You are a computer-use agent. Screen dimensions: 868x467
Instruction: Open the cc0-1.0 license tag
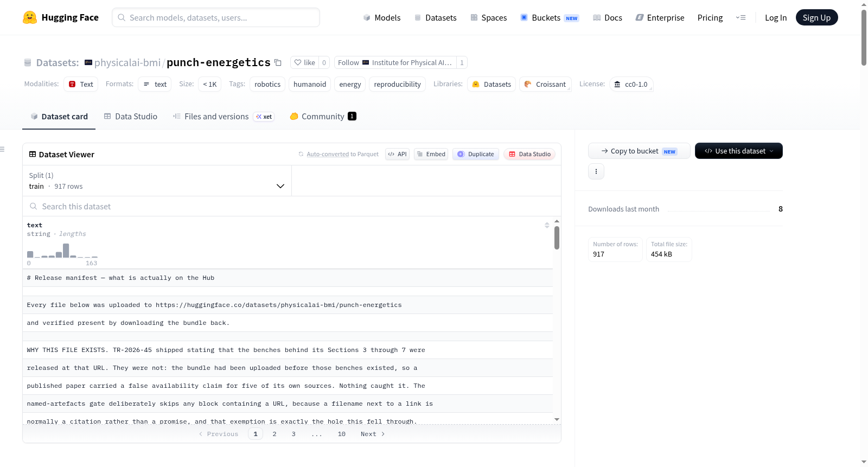click(631, 84)
